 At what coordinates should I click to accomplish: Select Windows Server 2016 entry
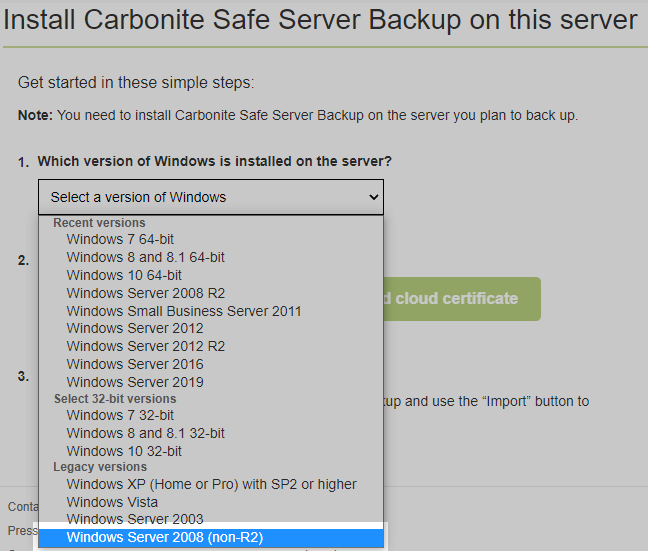(x=135, y=364)
